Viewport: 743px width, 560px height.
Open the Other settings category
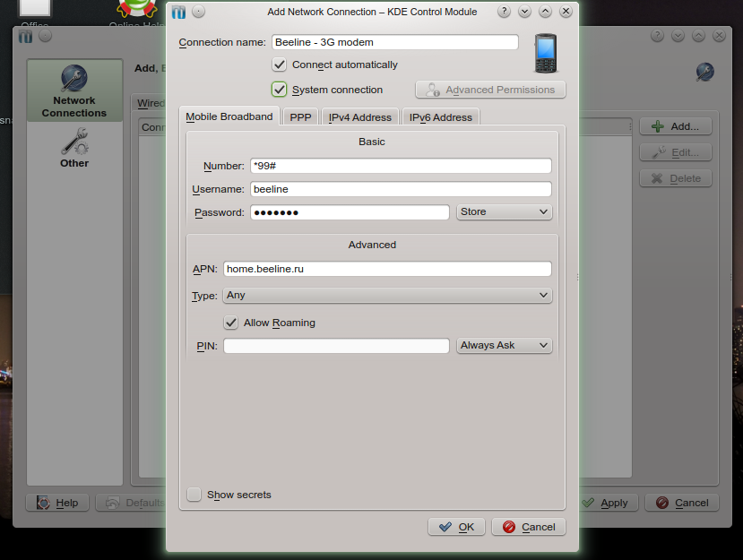(x=74, y=148)
